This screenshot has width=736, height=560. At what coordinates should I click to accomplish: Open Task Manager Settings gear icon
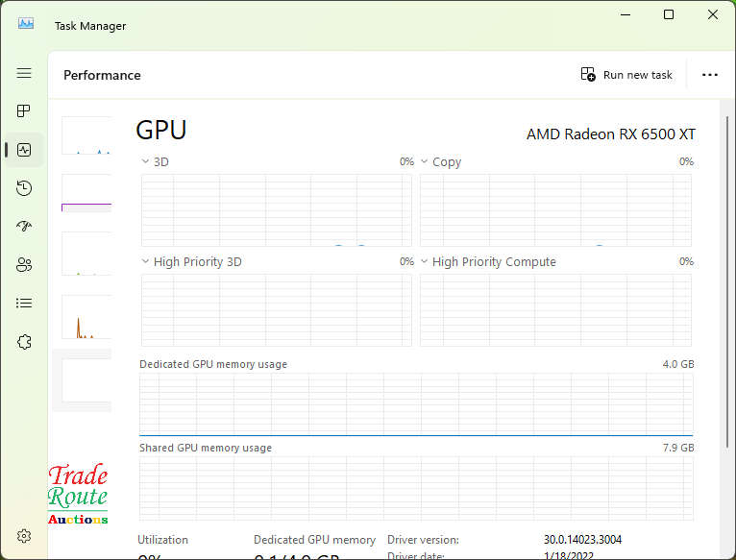(x=24, y=536)
